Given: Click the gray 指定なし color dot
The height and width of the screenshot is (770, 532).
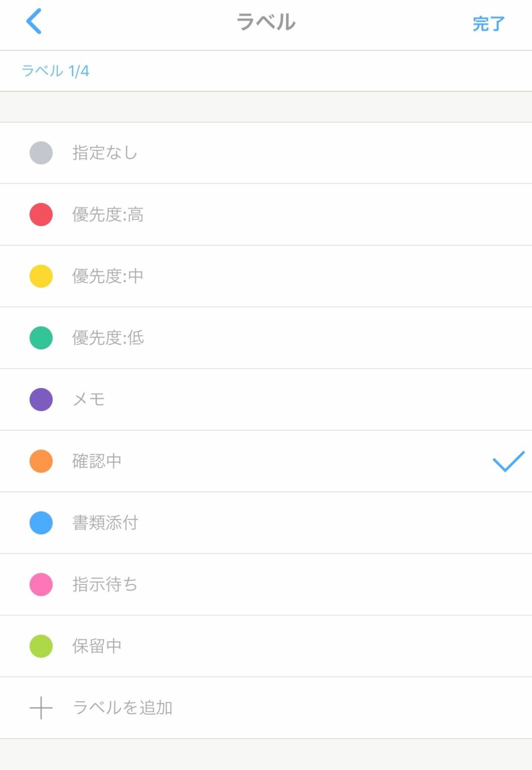Looking at the screenshot, I should pos(41,153).
